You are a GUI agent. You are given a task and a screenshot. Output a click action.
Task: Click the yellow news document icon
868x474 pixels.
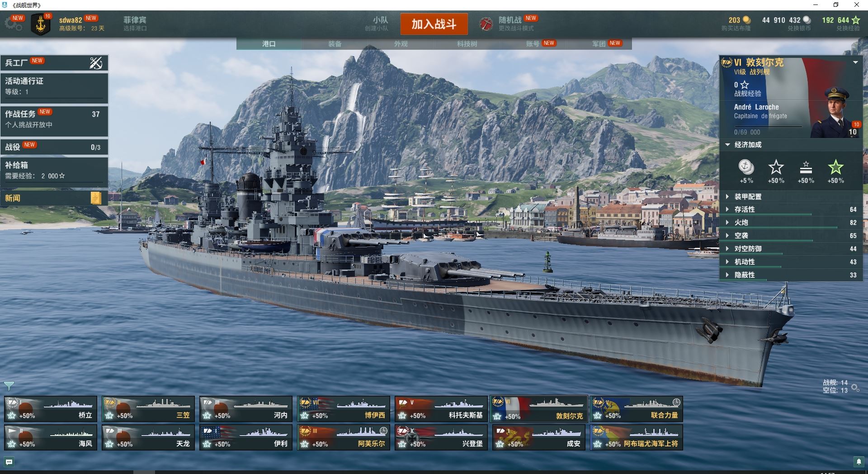95,198
